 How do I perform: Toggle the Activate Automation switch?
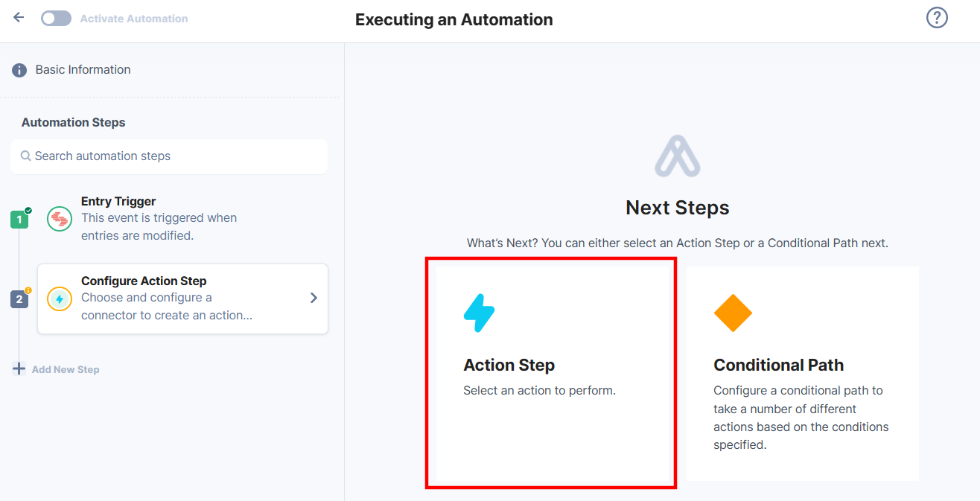coord(56,18)
